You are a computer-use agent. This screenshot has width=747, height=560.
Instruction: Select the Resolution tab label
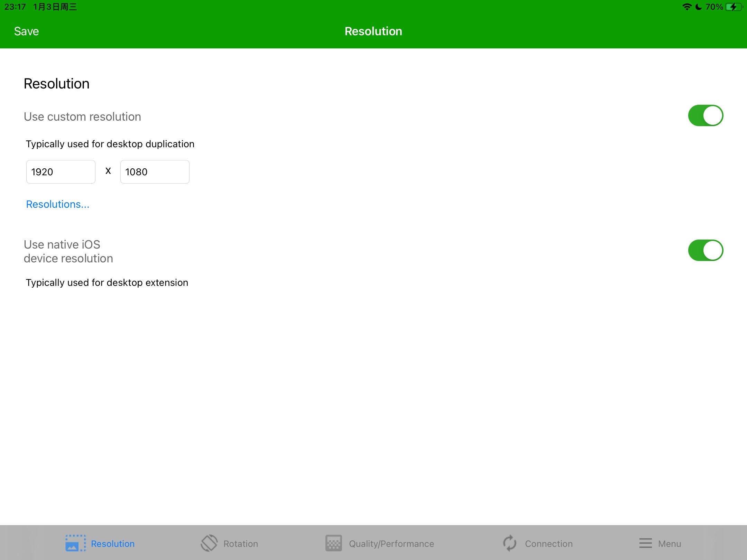113,544
